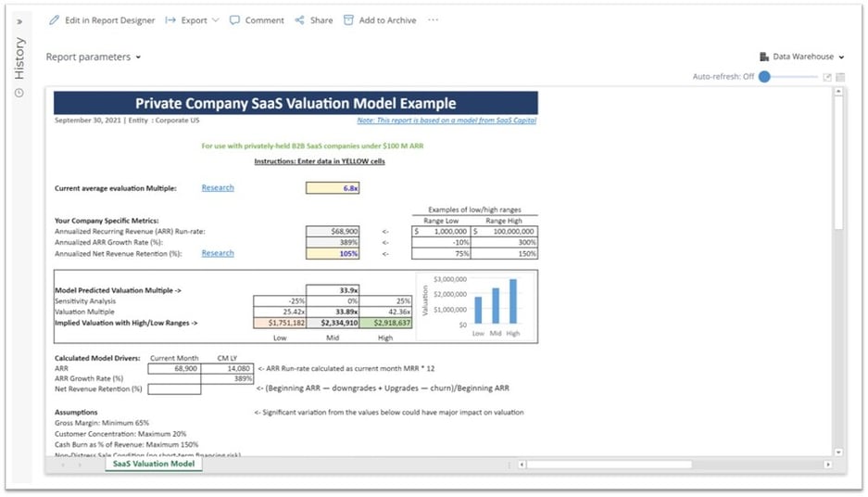Image resolution: width=868 pixels, height=497 pixels.
Task: Click the grid layout icon beside Auto-refresh
Action: coord(840,77)
